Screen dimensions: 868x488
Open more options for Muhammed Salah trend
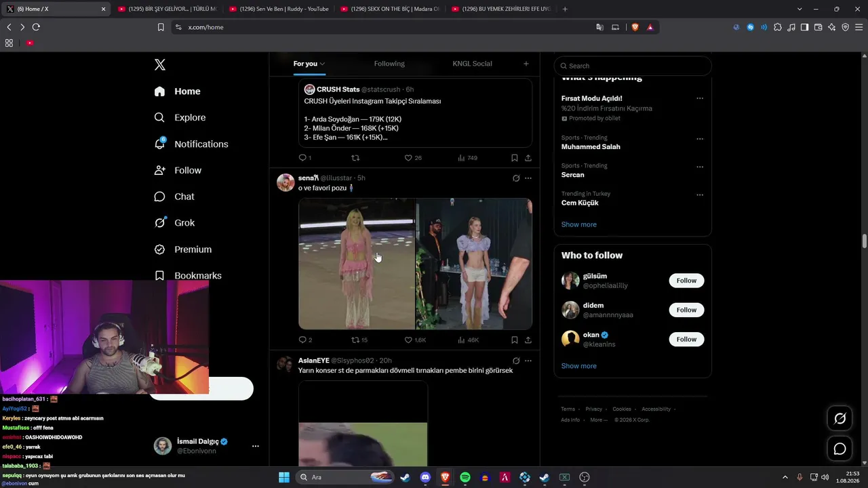click(x=700, y=139)
